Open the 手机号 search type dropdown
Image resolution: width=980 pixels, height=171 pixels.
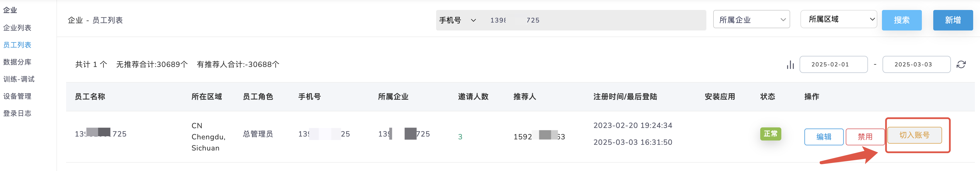pyautogui.click(x=457, y=20)
